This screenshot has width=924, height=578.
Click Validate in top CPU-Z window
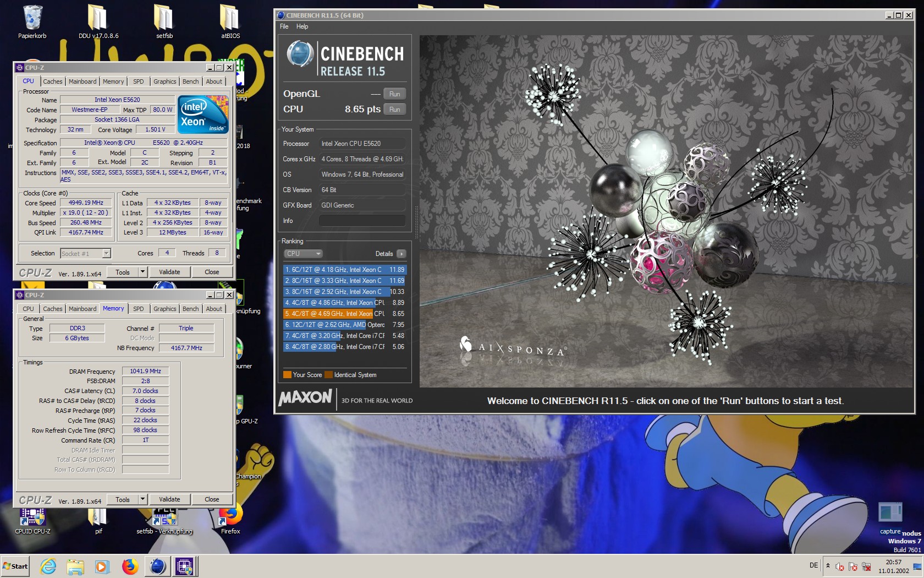[169, 272]
